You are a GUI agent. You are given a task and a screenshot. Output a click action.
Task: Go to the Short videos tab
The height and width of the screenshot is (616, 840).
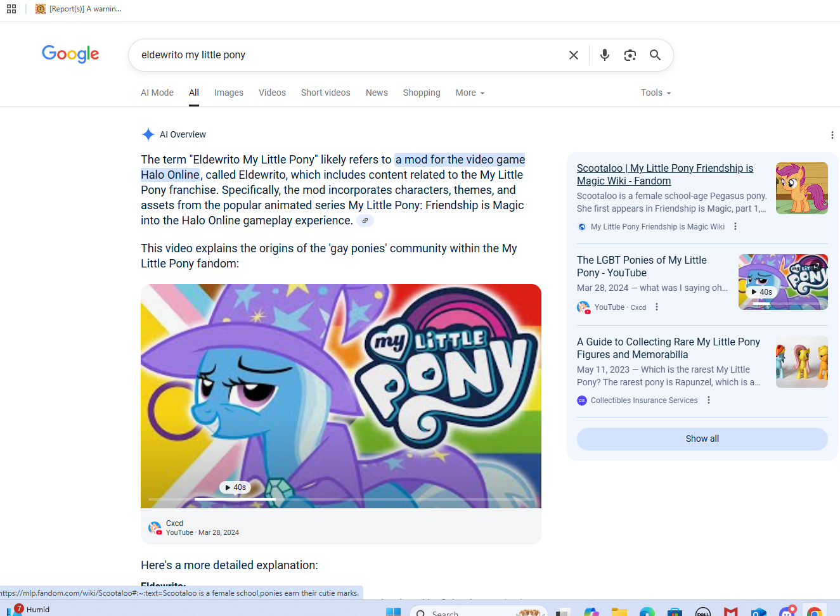point(326,93)
